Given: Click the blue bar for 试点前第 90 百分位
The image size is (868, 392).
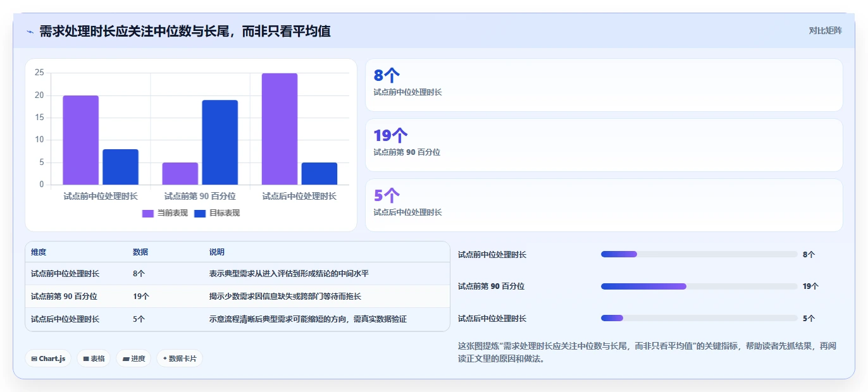Looking at the screenshot, I should click(x=220, y=142).
